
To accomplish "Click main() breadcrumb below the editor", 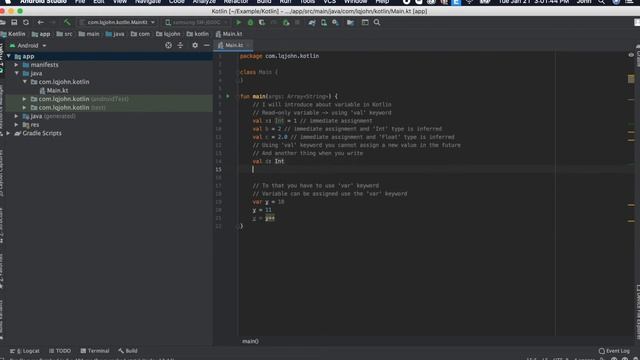I will [x=250, y=341].
